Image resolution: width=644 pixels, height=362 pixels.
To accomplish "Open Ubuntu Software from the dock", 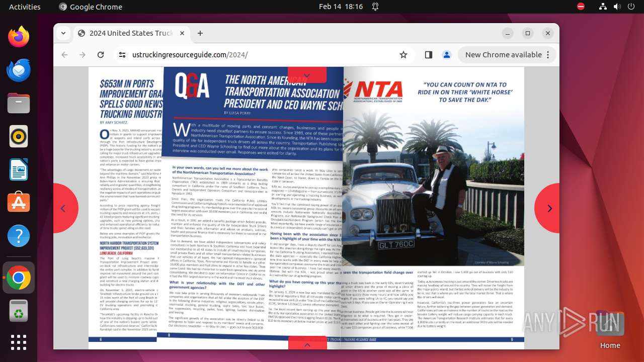I will click(19, 203).
